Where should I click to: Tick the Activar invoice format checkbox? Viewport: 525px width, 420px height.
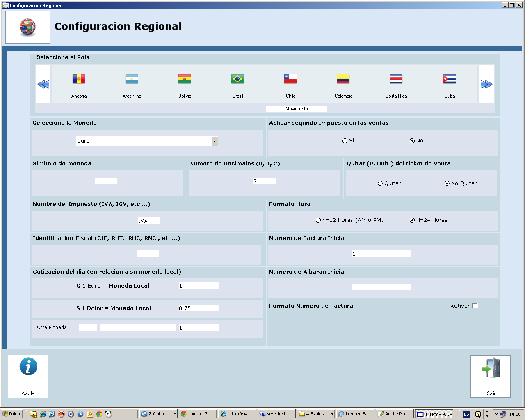[x=475, y=306]
